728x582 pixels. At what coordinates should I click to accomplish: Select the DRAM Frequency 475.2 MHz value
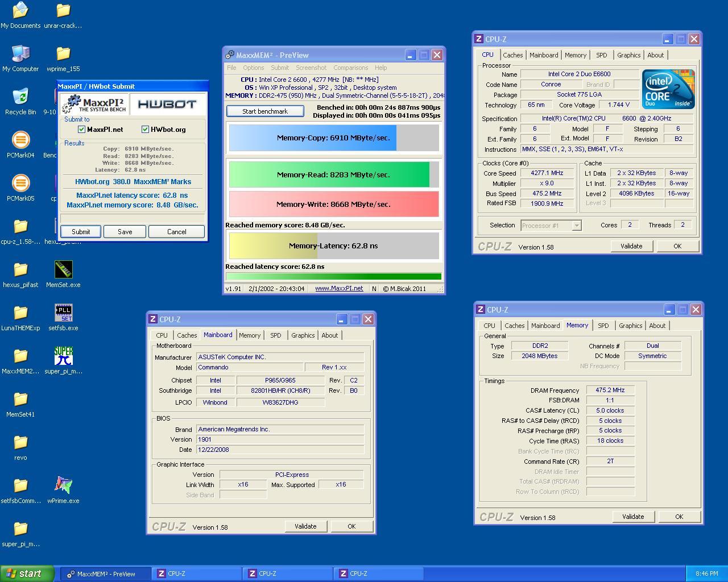point(610,390)
